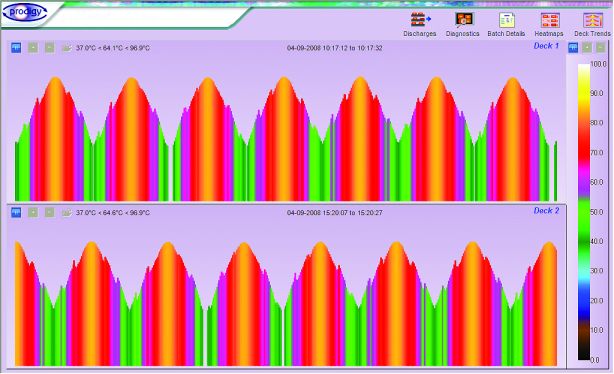Click the Deck 1 range text with 64.1°C

click(113, 48)
